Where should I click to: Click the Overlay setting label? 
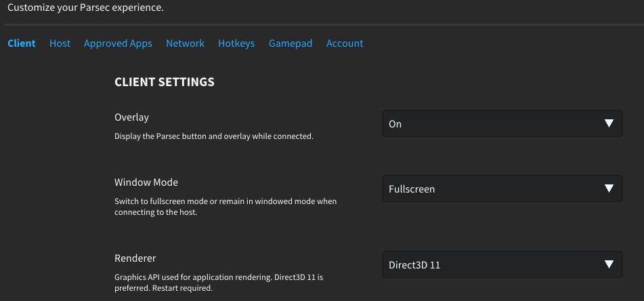[x=131, y=117]
